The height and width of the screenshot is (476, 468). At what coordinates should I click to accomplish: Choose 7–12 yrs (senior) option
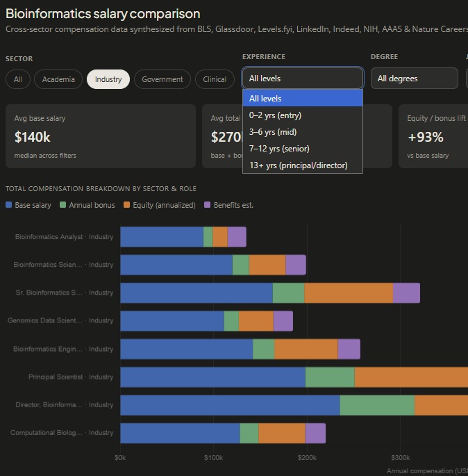pos(303,149)
